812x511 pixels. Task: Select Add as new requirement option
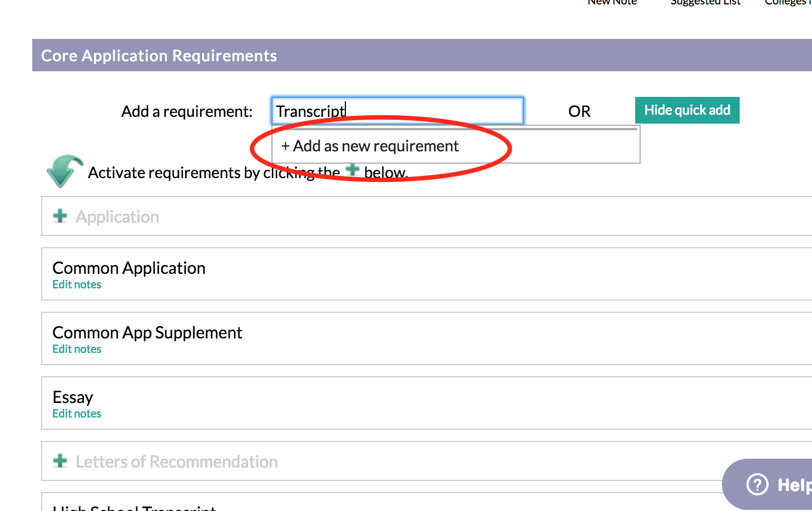tap(370, 146)
